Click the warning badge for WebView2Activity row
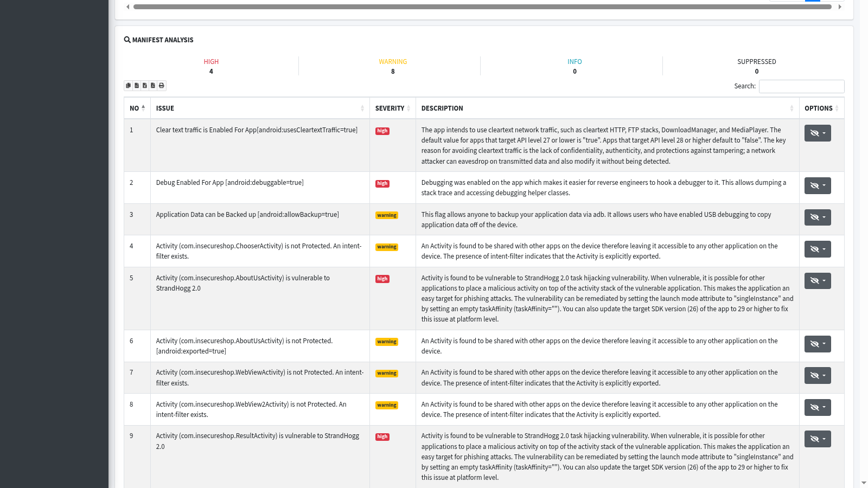 [x=387, y=405]
